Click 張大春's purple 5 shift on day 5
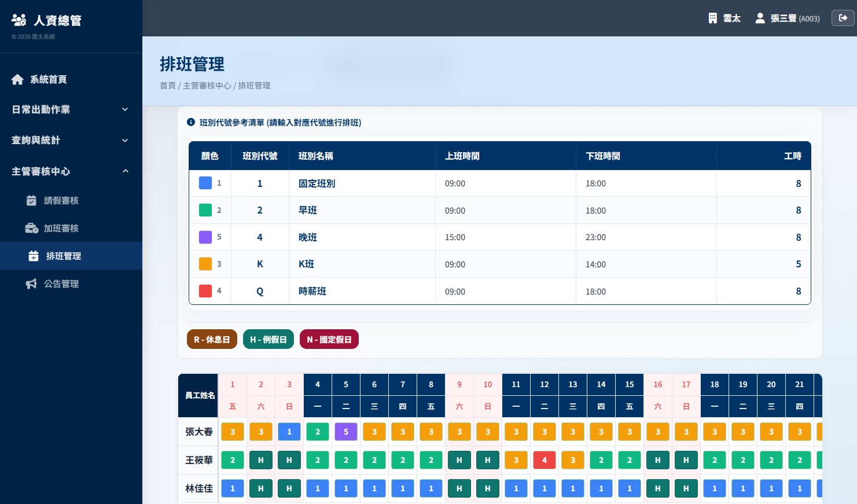This screenshot has width=857, height=504. (x=346, y=432)
